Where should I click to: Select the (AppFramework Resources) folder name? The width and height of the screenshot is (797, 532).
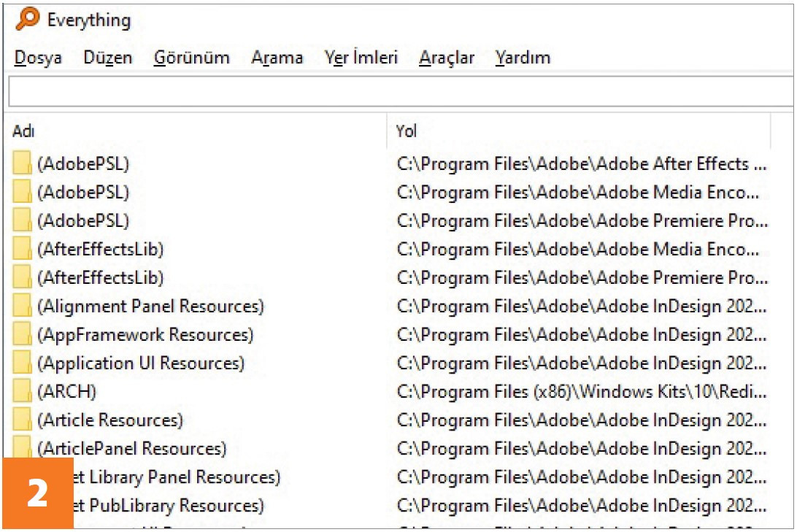145,334
